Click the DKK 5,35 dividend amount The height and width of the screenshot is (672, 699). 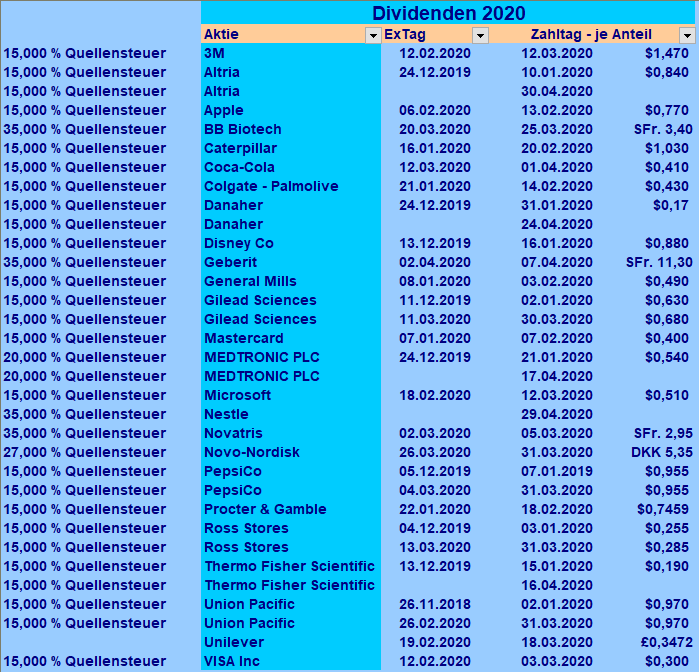[x=662, y=452]
